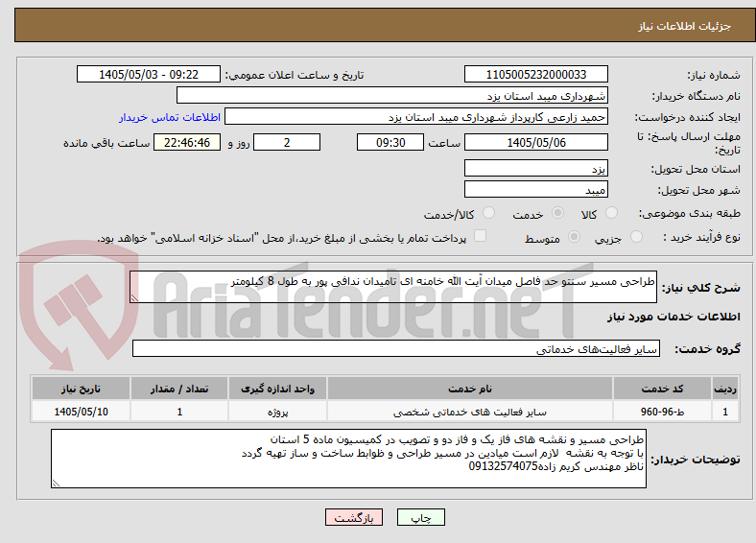Click the deadline time field 09:30

pyautogui.click(x=390, y=142)
